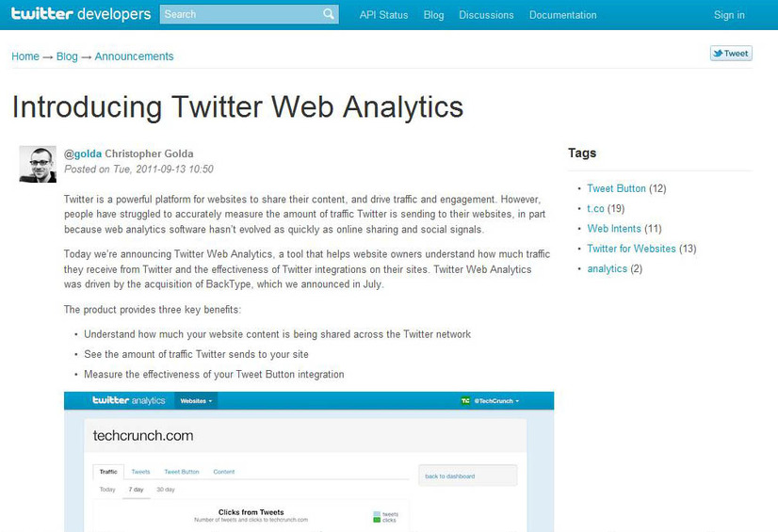Go to Home breadcrumb link

tap(25, 56)
